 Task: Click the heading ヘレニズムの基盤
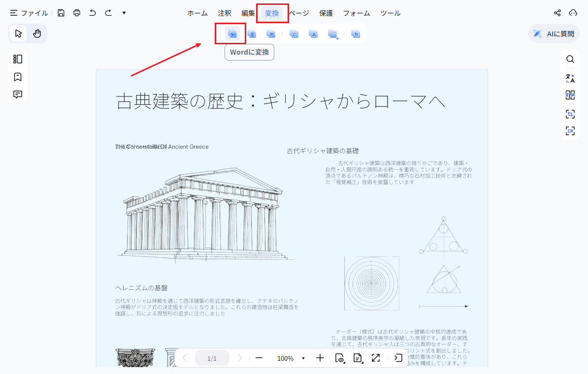141,288
